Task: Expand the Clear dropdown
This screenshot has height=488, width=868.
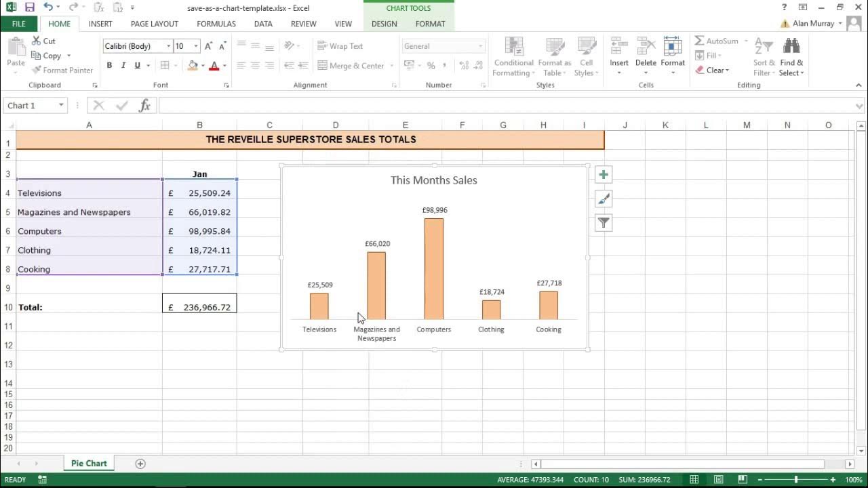Action: coord(727,70)
